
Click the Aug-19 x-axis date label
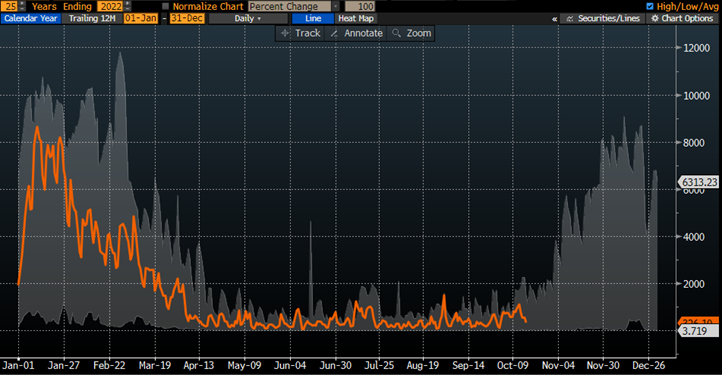coord(423,365)
